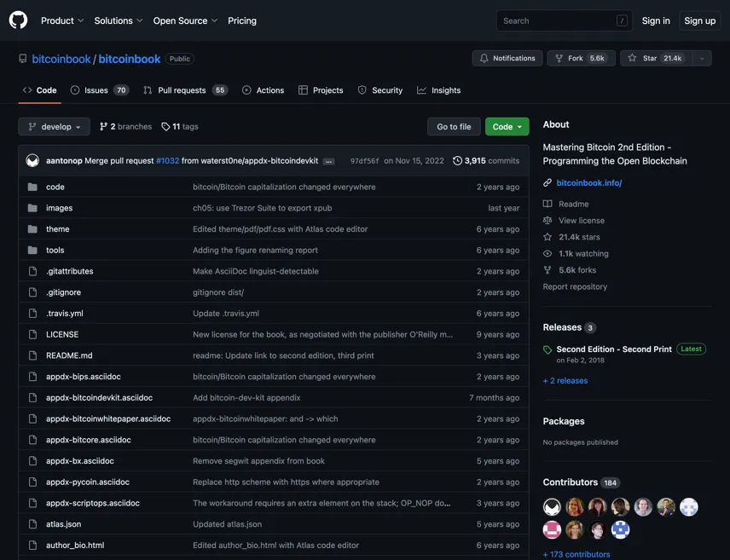Click the Go to file button
Viewport: 730px width, 560px height.
(x=454, y=127)
